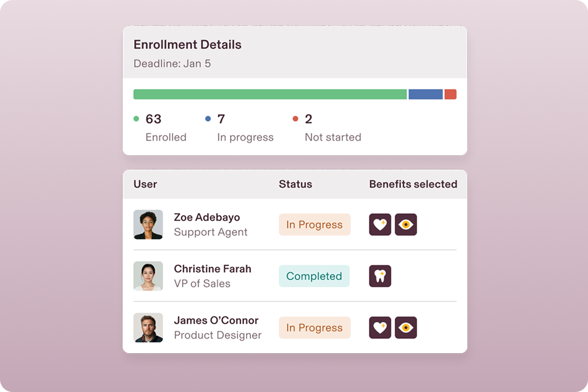
Task: Toggle James O'Connor's In Progress status badge
Action: [x=314, y=327]
